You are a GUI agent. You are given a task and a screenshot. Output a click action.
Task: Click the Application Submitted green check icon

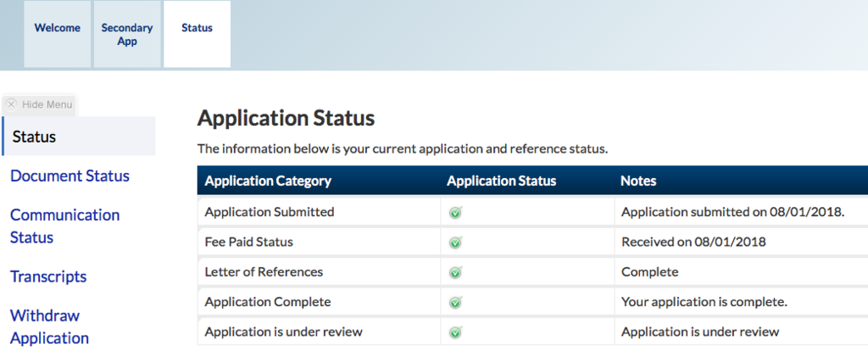(455, 212)
